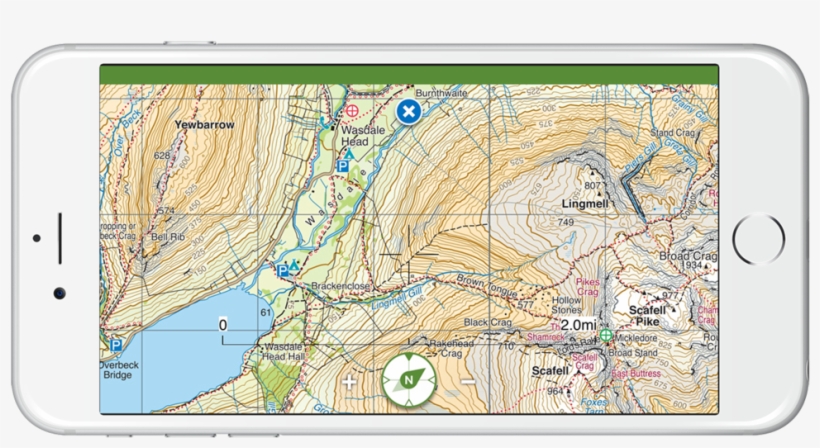Tap the Hollow Stones label
820x448 pixels.
point(566,305)
